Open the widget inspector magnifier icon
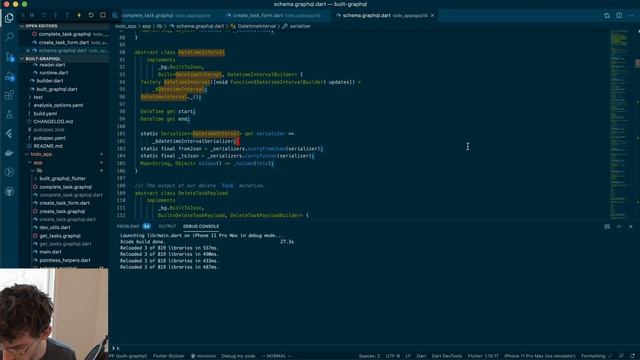The image size is (640, 360). pyautogui.click(x=114, y=15)
